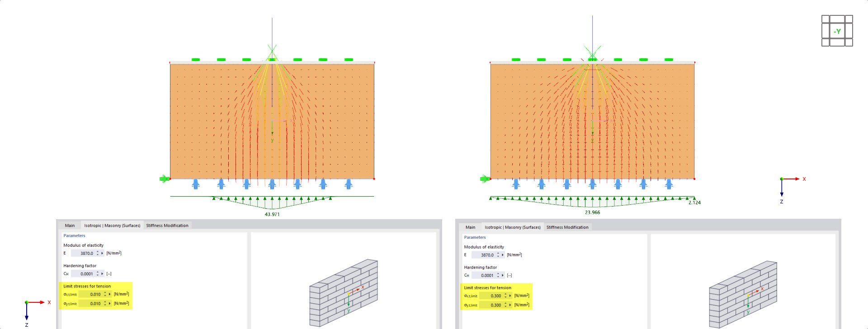
Task: Expand the arrow menu beside right panel's hardening factor
Action: click(x=503, y=276)
